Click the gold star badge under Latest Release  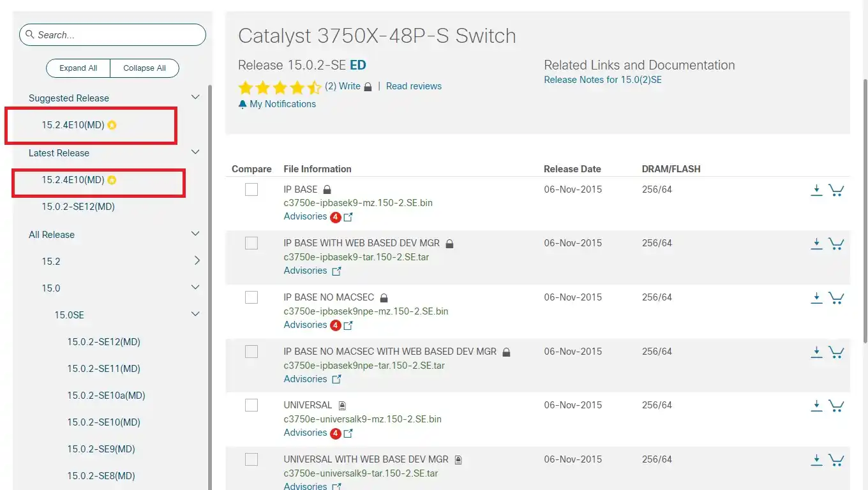pyautogui.click(x=112, y=180)
